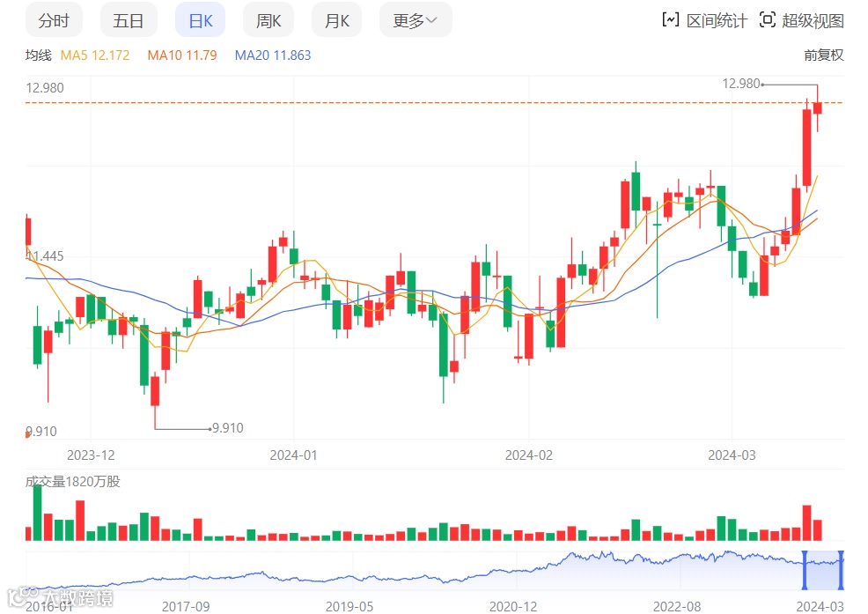Screen dimensions: 868x614
Task: Select the 日K daily candlestick tab
Action: pyautogui.click(x=201, y=20)
